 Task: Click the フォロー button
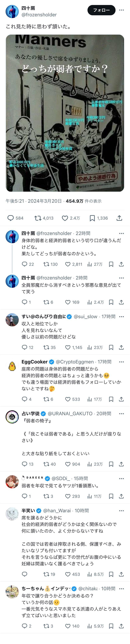coord(101,10)
